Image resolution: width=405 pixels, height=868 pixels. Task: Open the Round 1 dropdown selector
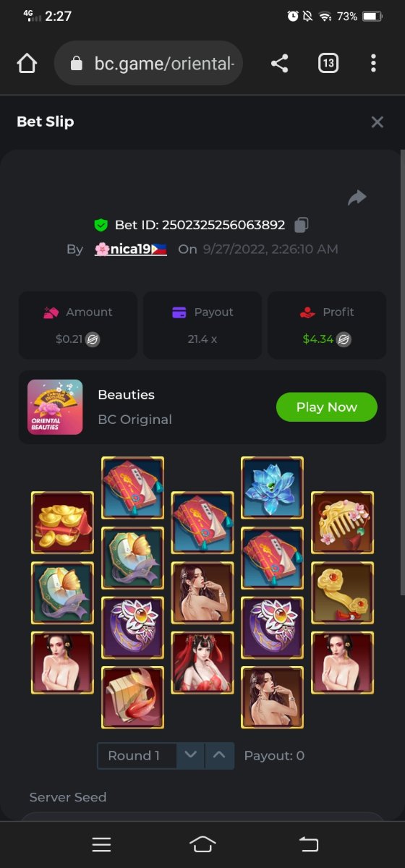click(x=137, y=756)
